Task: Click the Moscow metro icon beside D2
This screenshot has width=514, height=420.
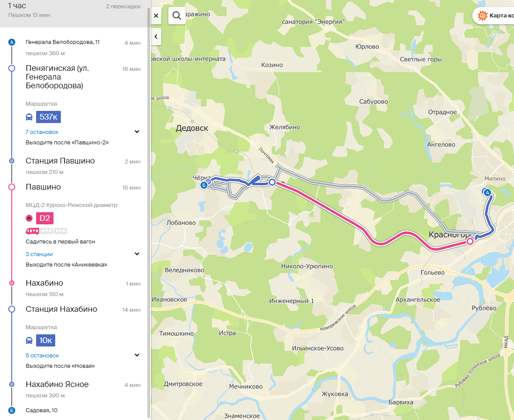Action: (29, 218)
